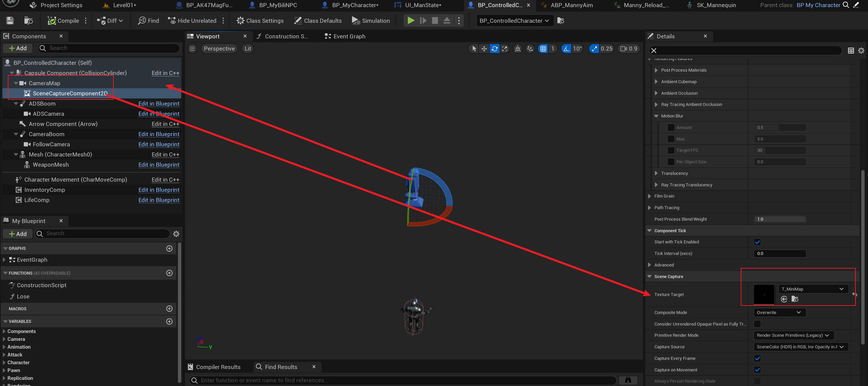
Task: Toggle grid snapping
Action: 543,49
